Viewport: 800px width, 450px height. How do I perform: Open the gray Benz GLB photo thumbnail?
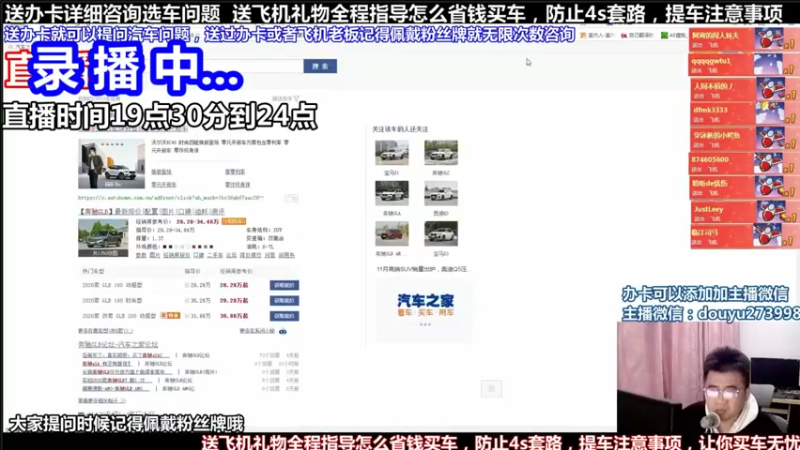click(x=103, y=238)
